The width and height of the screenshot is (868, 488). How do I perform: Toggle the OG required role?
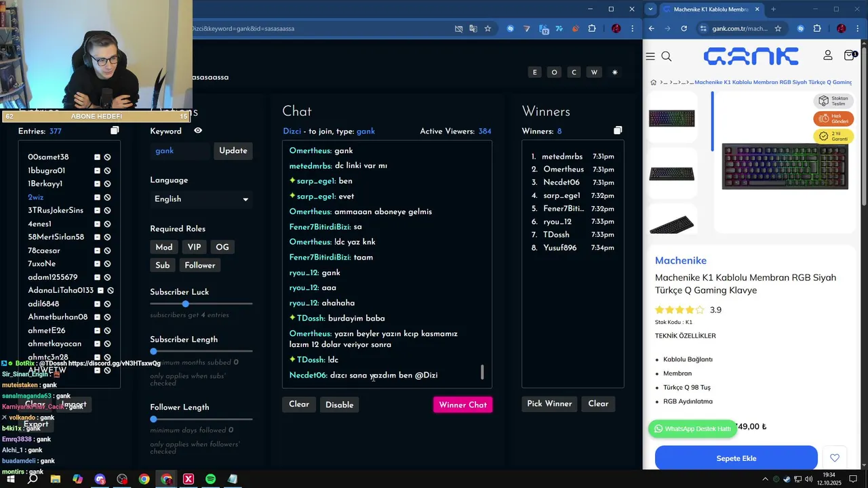coord(222,247)
